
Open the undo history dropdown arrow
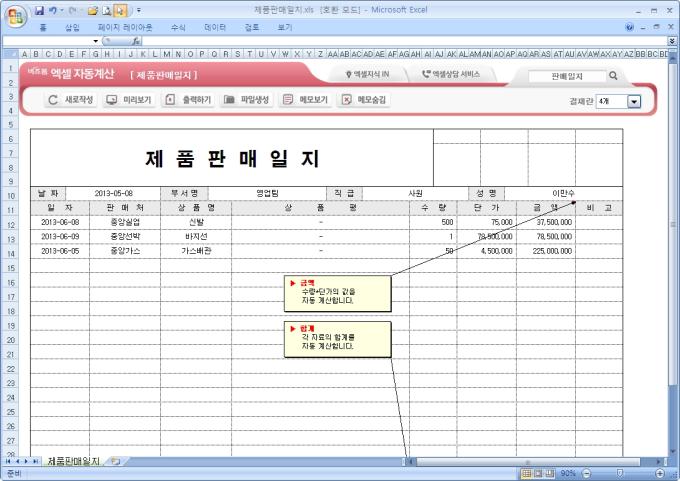(62, 10)
